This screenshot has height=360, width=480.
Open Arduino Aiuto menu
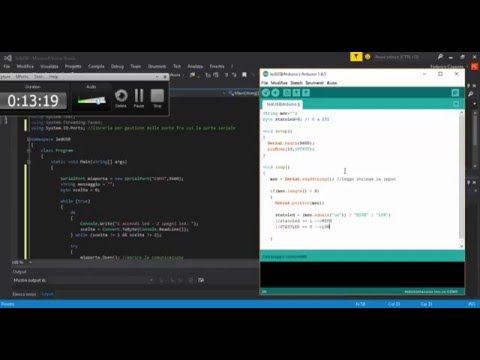coord(332,83)
